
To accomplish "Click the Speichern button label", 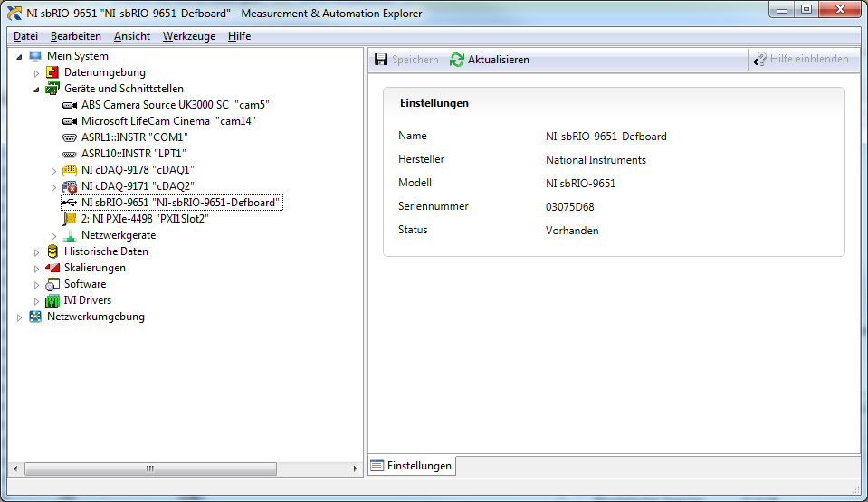I will [415, 59].
